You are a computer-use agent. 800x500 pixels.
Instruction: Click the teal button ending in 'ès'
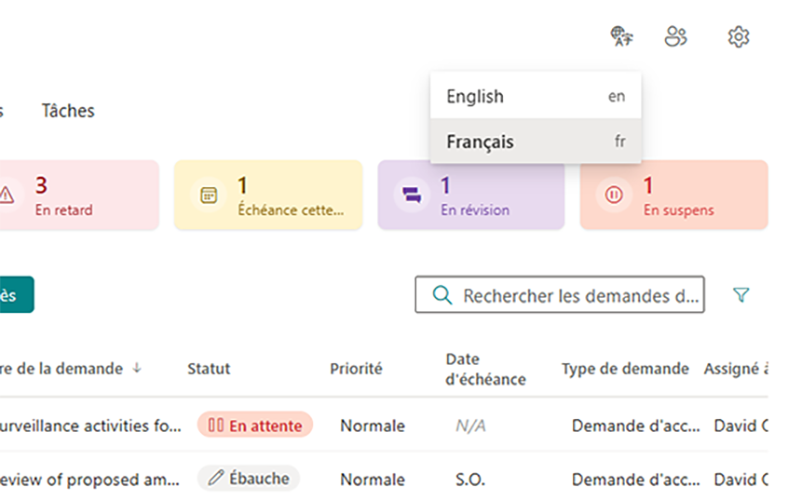point(16,294)
